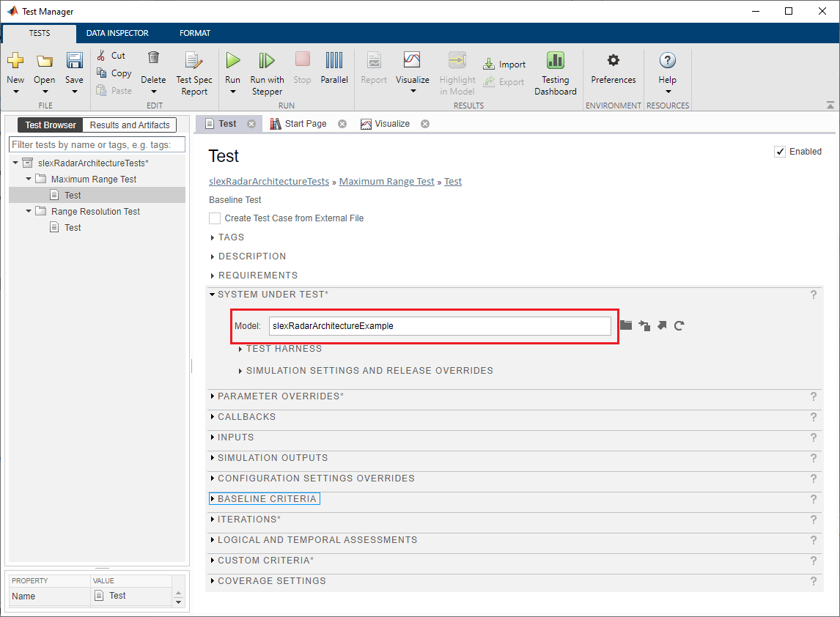Click the Test Spec Report icon
Screen dimensions: 840x617
click(194, 61)
